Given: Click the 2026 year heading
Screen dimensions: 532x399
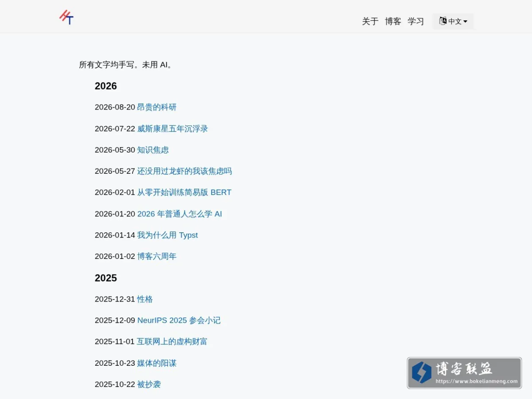Looking at the screenshot, I should click(x=106, y=86).
